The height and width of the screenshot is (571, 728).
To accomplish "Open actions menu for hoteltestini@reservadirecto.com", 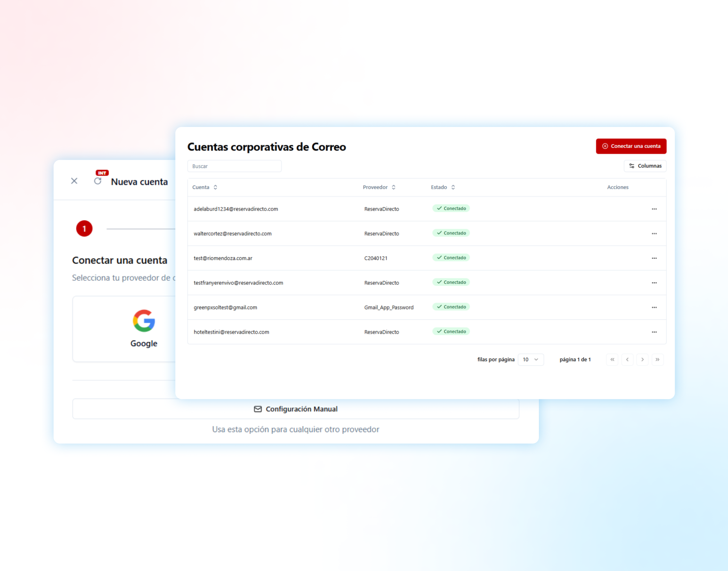I will point(654,332).
